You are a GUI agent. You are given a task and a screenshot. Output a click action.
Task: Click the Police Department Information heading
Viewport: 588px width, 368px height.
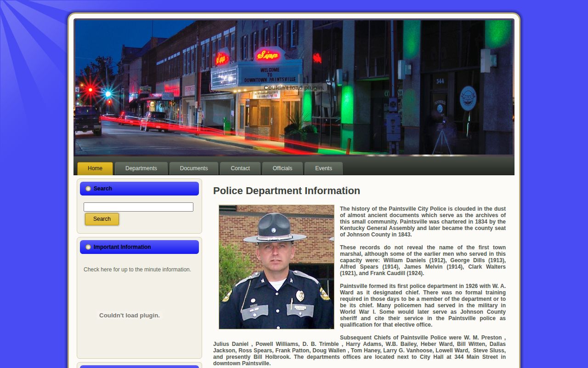click(287, 191)
